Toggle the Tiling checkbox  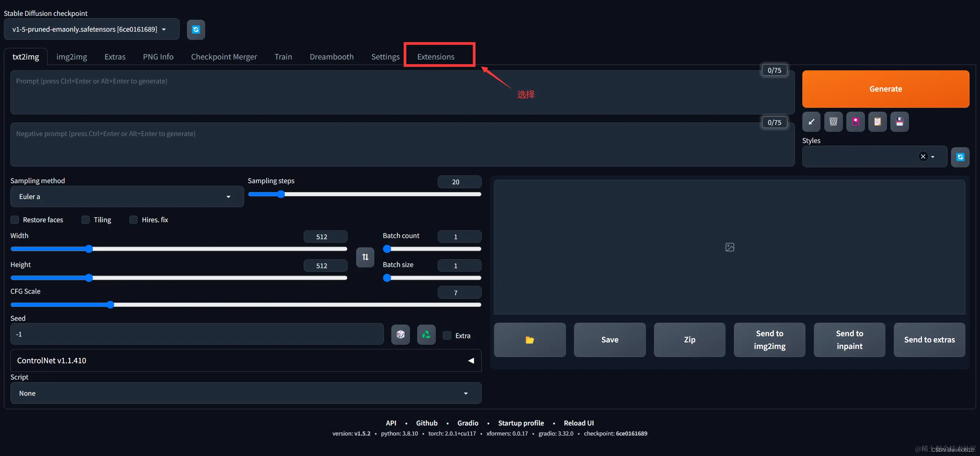tap(85, 220)
